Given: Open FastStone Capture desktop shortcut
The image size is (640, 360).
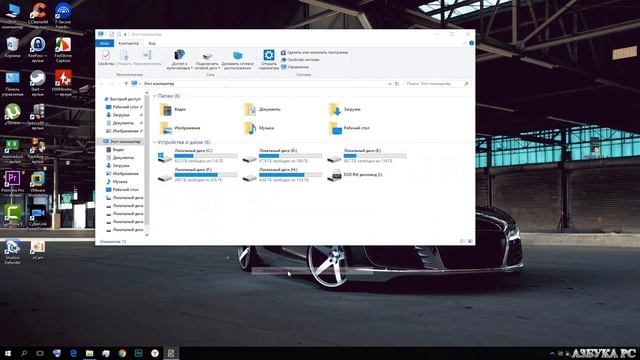Looking at the screenshot, I should pos(63,49).
